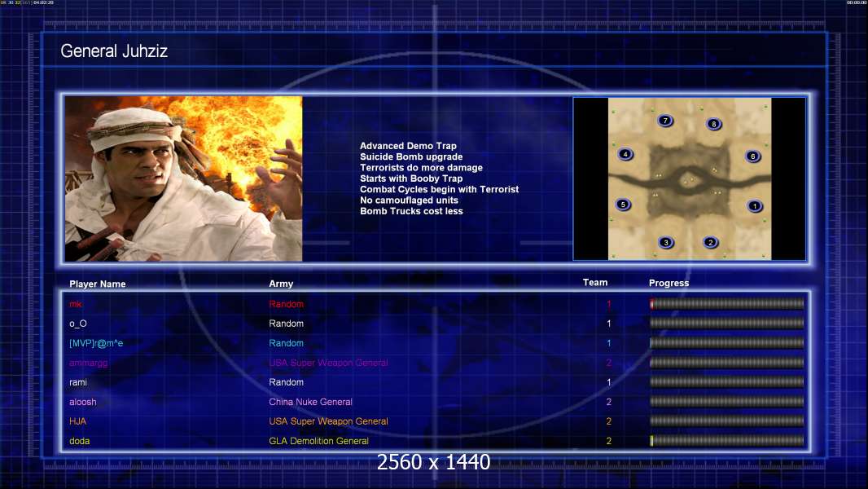Image resolution: width=868 pixels, height=489 pixels.
Task: Choose start position marker 8 on the map
Action: (x=713, y=124)
